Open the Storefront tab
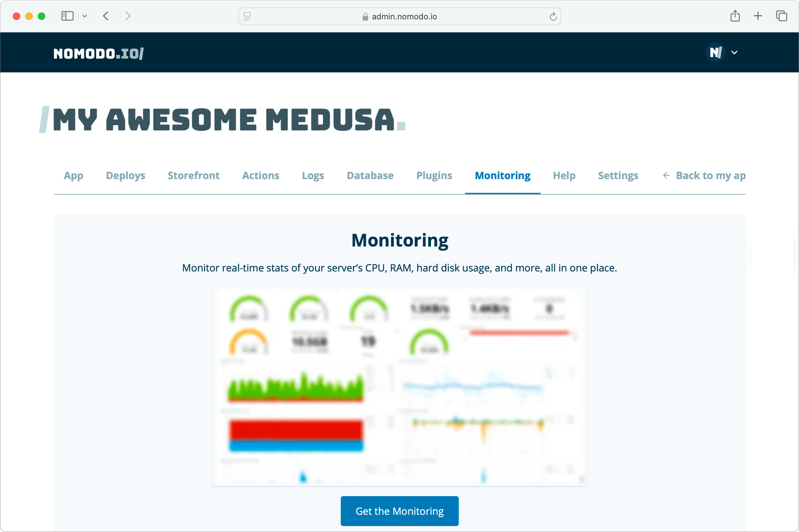Viewport: 799px width, 532px height. pyautogui.click(x=194, y=176)
